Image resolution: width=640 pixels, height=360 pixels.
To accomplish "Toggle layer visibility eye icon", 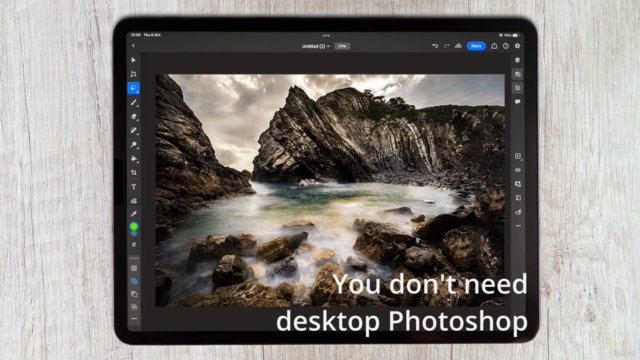I will 518,170.
